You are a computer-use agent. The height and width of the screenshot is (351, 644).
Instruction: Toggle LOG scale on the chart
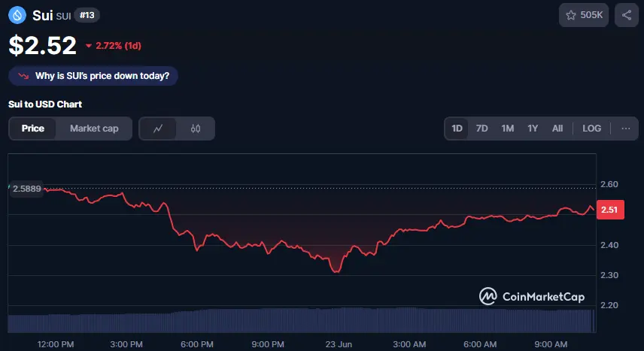(x=591, y=129)
